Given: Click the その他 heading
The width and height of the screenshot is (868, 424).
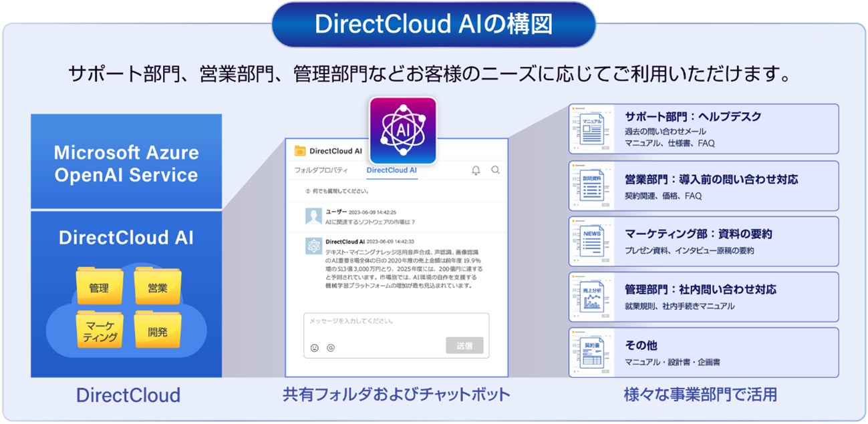Looking at the screenshot, I should point(641,345).
